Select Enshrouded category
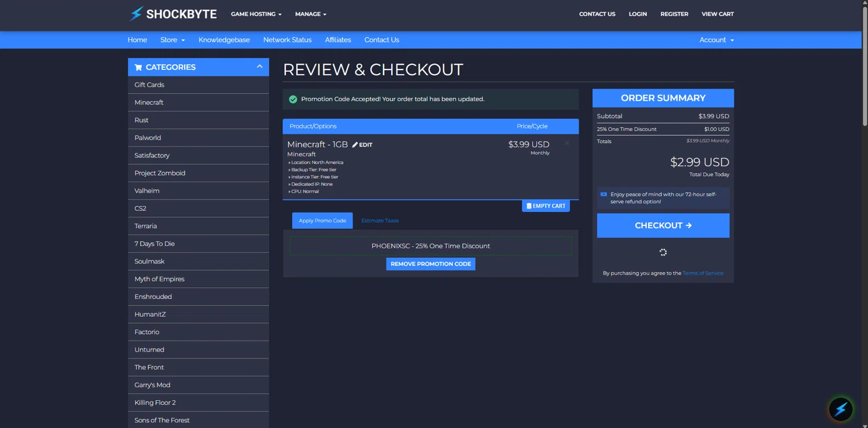Image resolution: width=868 pixels, height=428 pixels. (198, 297)
